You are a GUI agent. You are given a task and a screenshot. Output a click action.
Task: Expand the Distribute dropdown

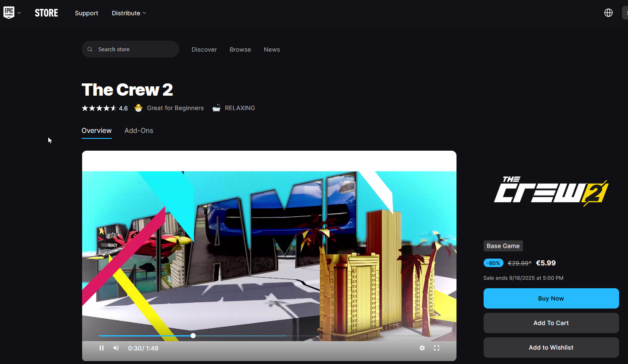click(x=129, y=13)
